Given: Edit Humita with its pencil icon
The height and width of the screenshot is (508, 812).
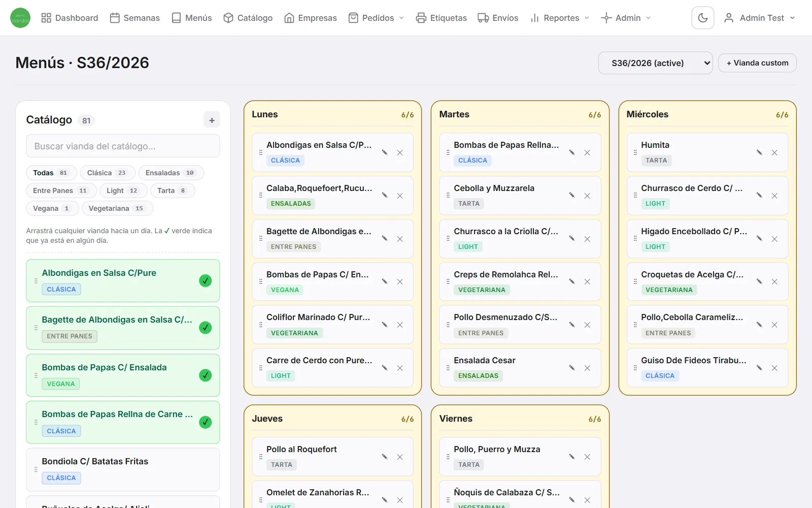Looking at the screenshot, I should [759, 152].
